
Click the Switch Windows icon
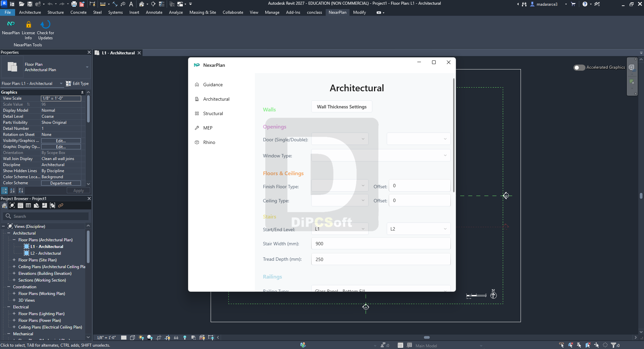(x=180, y=4)
